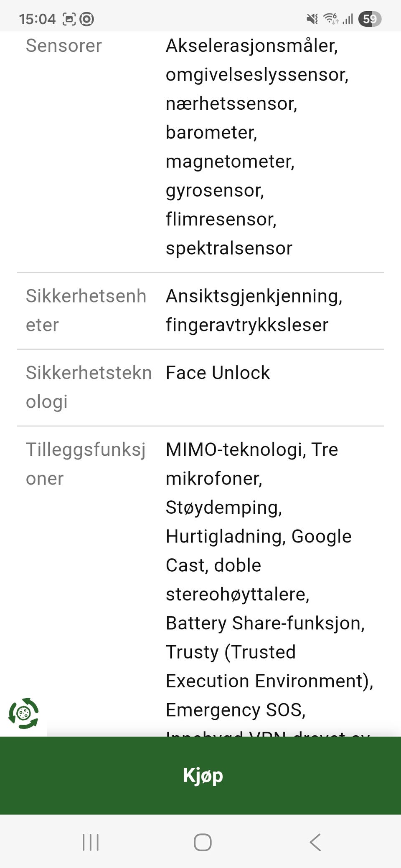Tap the muted sound status icon
Screen dimensions: 401x868
(x=312, y=19)
